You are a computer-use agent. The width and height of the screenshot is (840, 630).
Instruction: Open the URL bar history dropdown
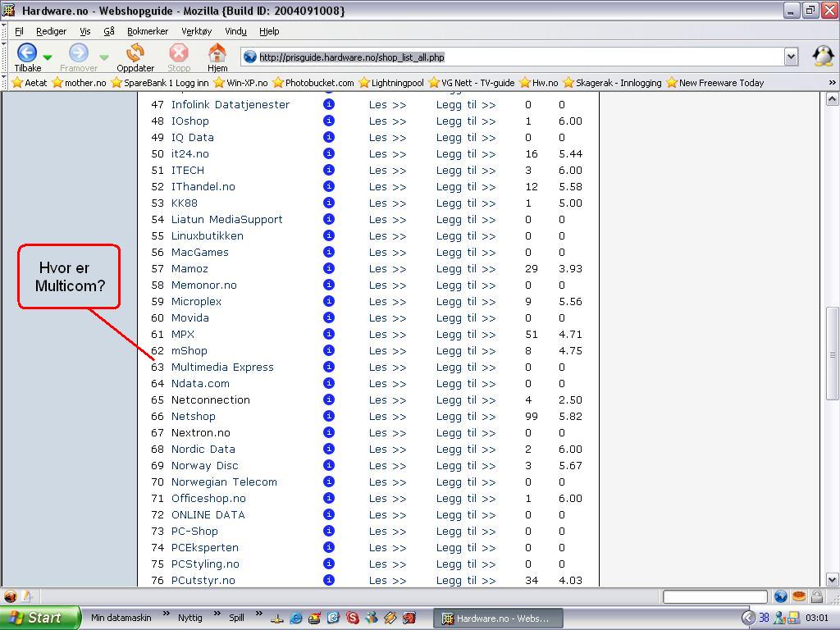[x=792, y=57]
